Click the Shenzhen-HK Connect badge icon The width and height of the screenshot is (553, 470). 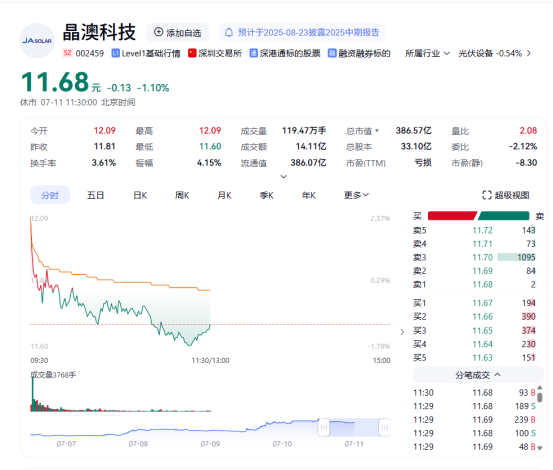coord(253,53)
